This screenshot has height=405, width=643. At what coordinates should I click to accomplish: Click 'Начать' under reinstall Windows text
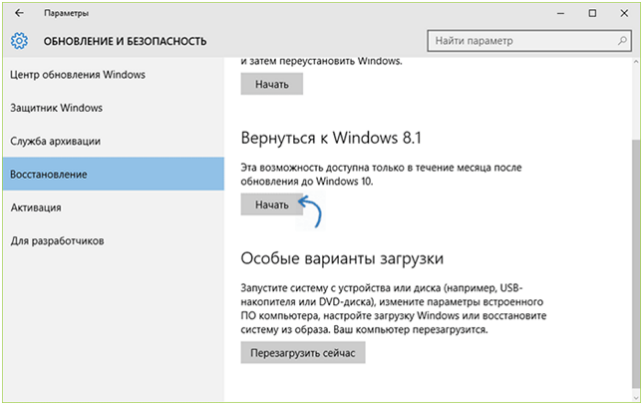click(272, 84)
